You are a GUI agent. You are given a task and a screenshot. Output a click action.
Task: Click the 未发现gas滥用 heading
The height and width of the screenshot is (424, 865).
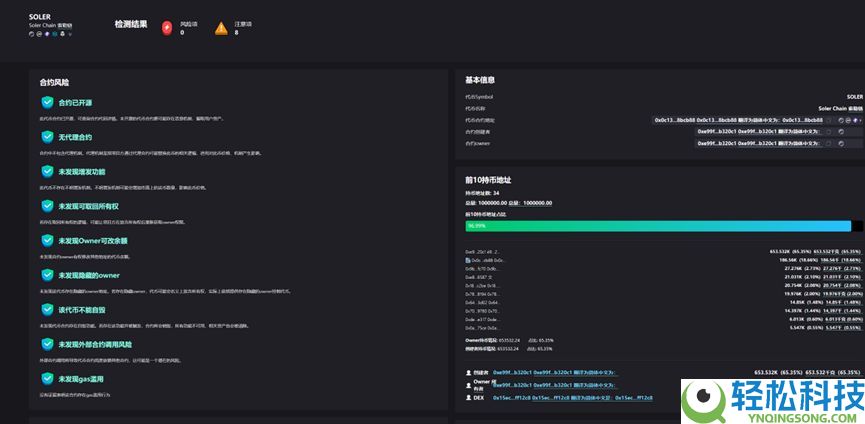point(82,379)
